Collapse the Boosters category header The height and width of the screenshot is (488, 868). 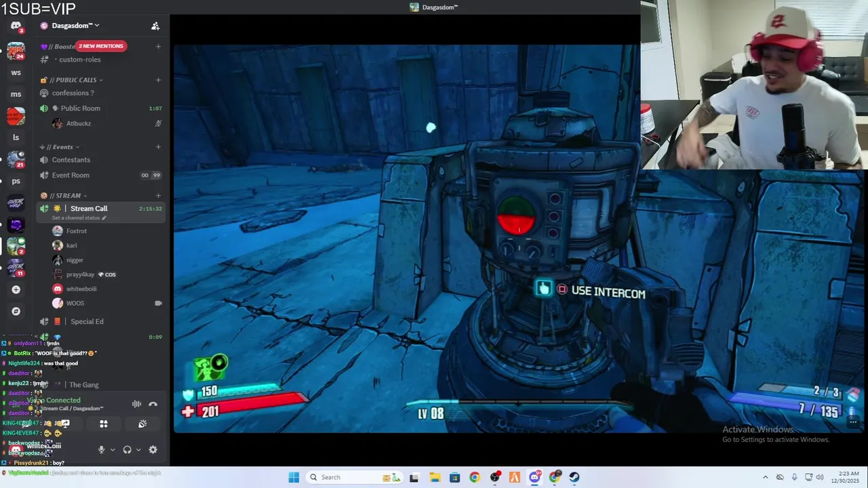click(58, 47)
